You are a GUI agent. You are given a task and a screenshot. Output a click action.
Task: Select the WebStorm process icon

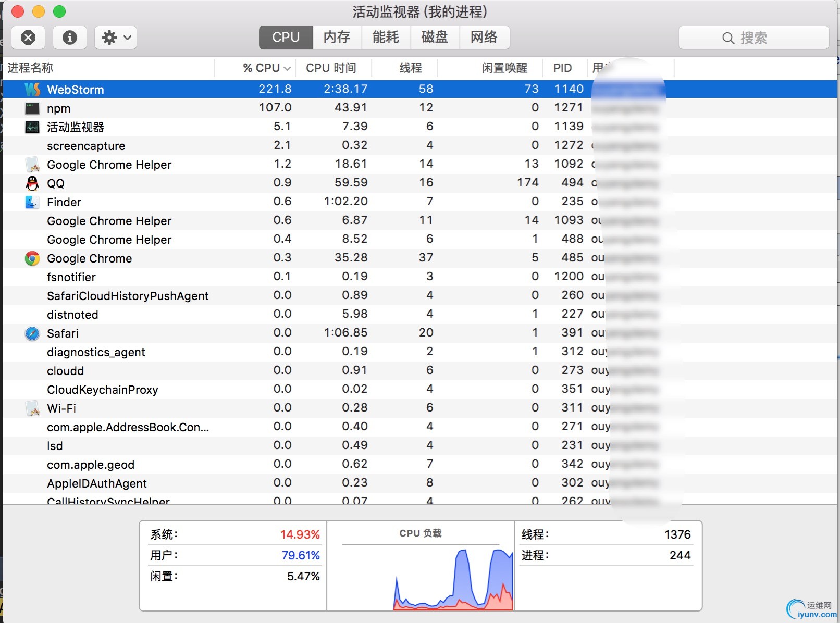tap(32, 89)
